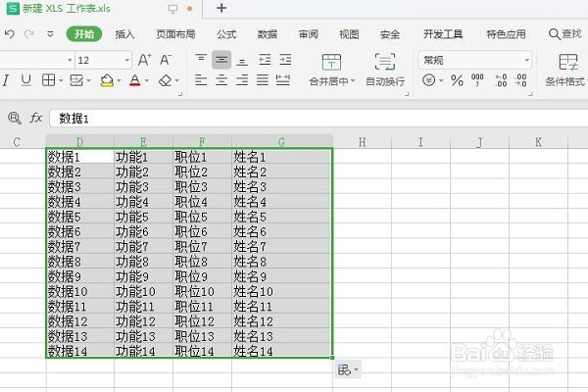588x392 pixels.
Task: Click the Undo arrow icon
Action: click(x=10, y=34)
